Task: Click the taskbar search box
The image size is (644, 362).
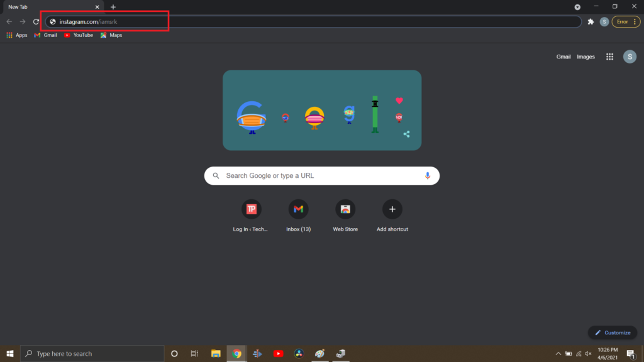Action: [x=92, y=353]
